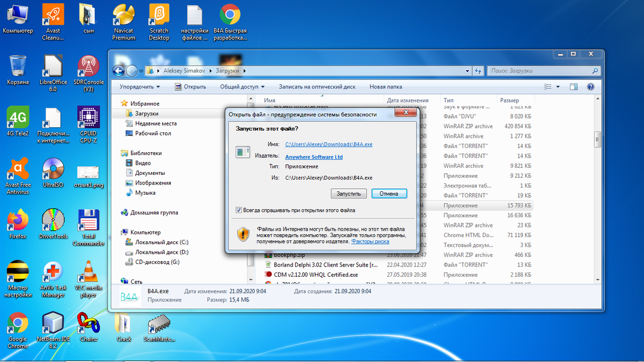Viewport: 644px width, 362px height.
Task: Select Недавние места in the navigation pane
Action: pyautogui.click(x=156, y=123)
